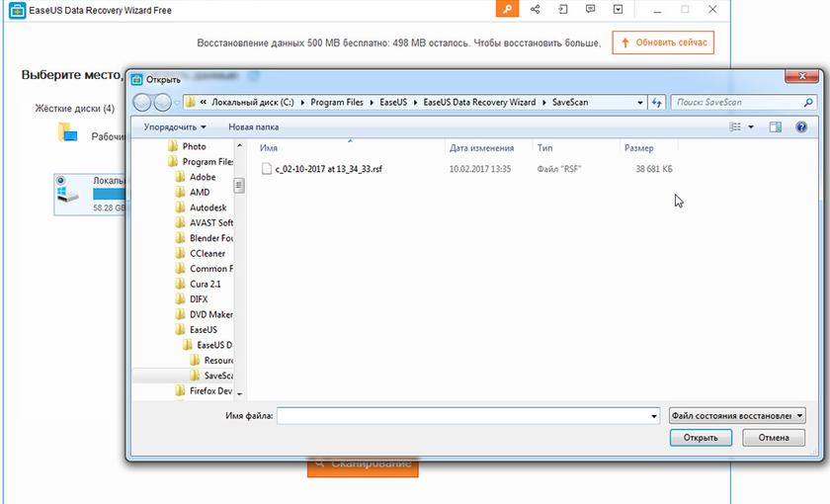This screenshot has width=830, height=504.
Task: Click the back navigation arrow in Open dialog
Action: click(x=142, y=102)
